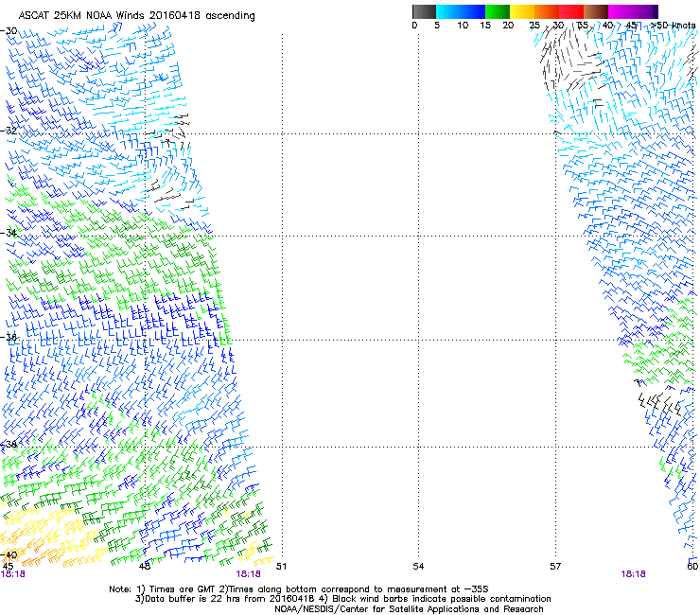Click the '10' color bar scale label
Image resolution: width=700 pixels, height=615 pixels.
click(463, 26)
